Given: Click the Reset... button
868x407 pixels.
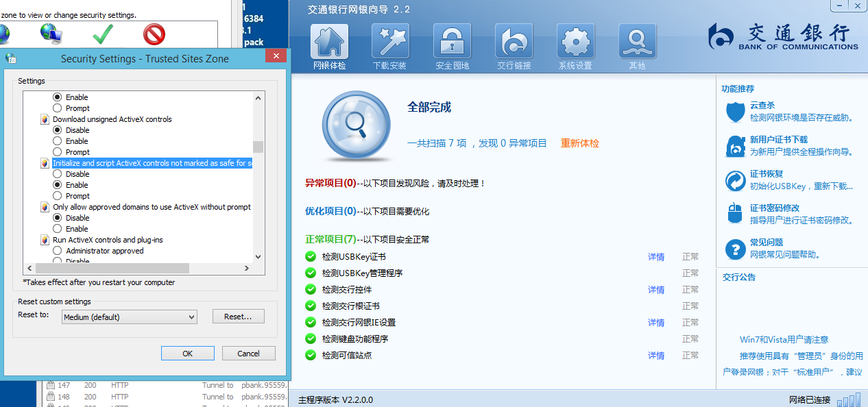Looking at the screenshot, I should (x=238, y=317).
